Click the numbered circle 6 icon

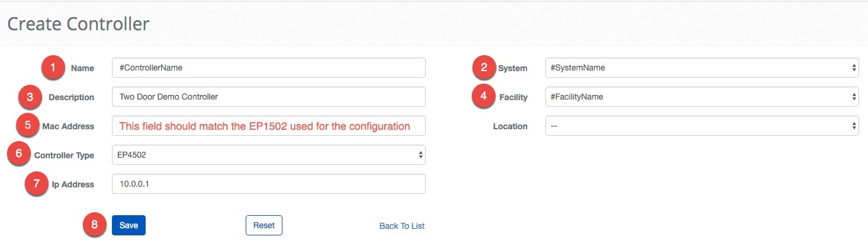(19, 155)
